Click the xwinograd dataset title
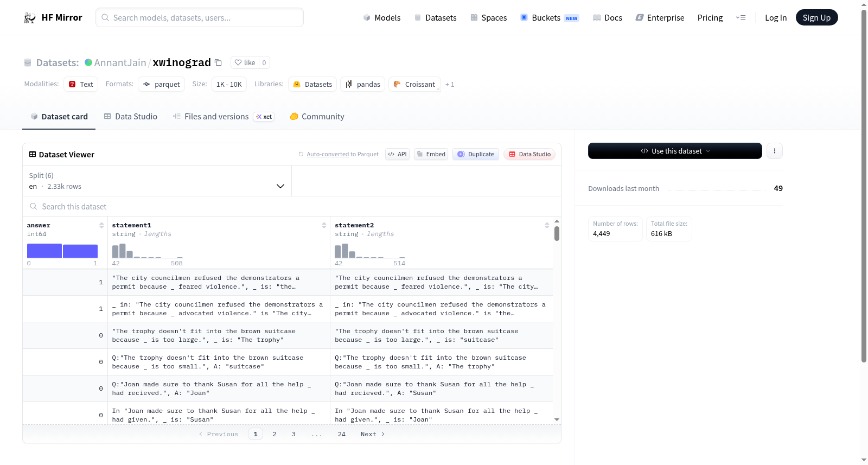 [182, 62]
